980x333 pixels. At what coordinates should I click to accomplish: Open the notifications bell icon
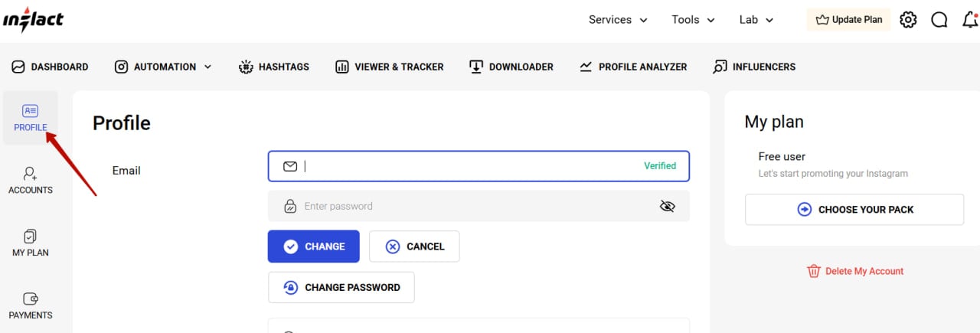point(969,20)
